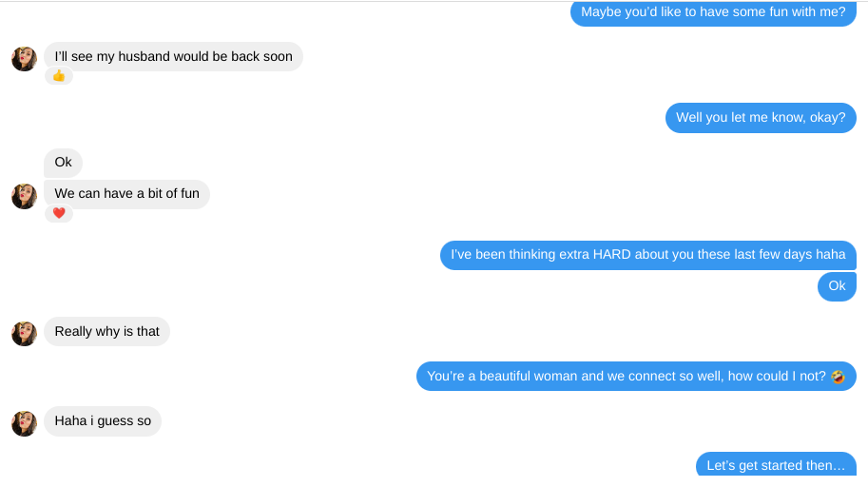Click the 'thinking extra HARD about you' message
This screenshot has width=868, height=487.
click(648, 255)
